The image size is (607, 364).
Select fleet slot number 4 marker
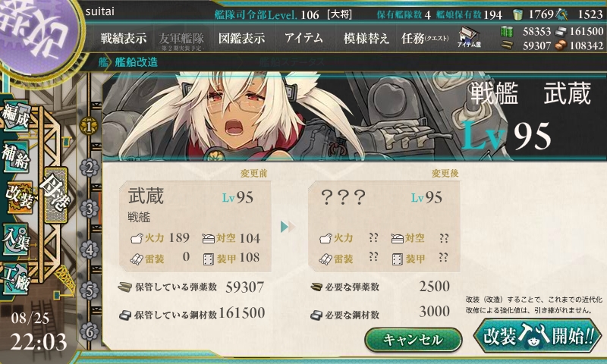(x=90, y=249)
